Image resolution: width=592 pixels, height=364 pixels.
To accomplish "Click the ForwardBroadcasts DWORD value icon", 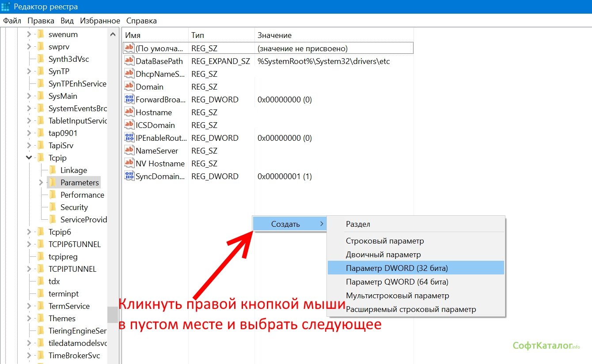I will click(x=129, y=99).
